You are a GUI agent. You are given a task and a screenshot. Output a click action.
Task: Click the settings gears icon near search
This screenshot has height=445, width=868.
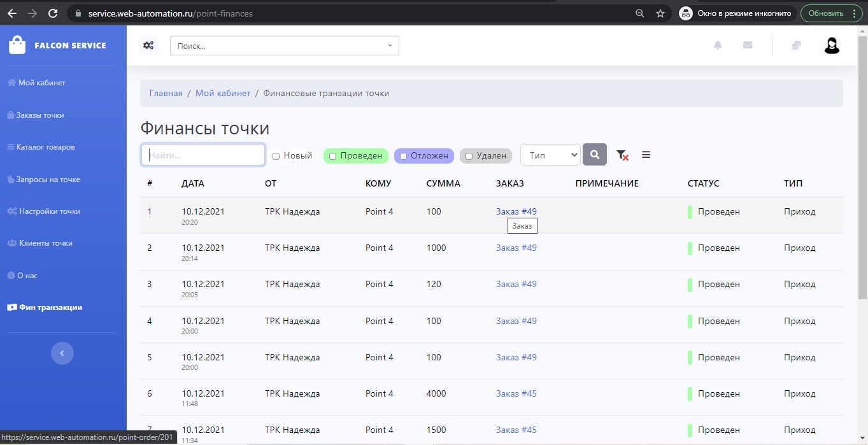pyautogui.click(x=148, y=45)
